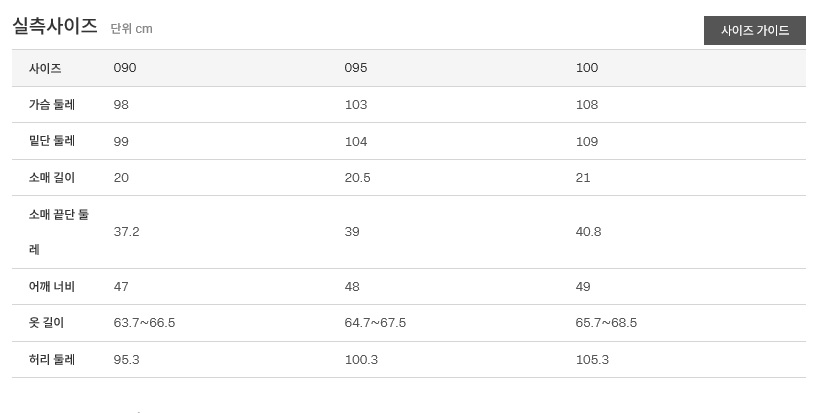Click the chest value 103

pos(356,105)
